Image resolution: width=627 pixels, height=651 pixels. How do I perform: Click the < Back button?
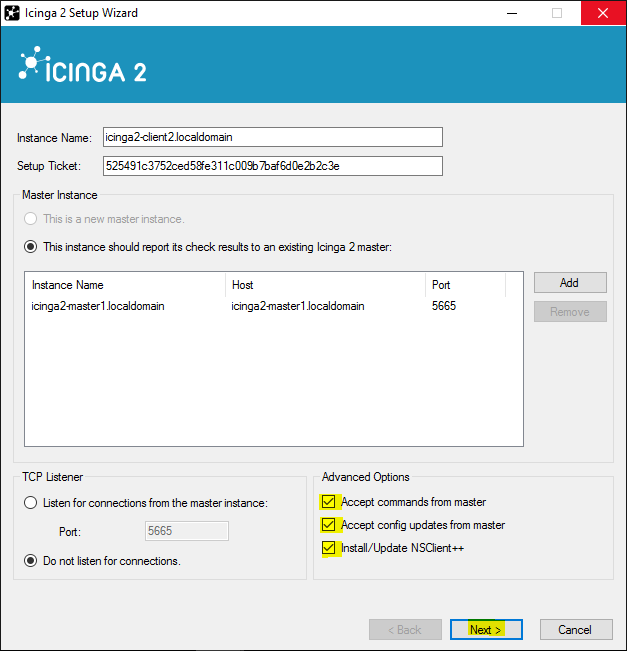pos(405,630)
